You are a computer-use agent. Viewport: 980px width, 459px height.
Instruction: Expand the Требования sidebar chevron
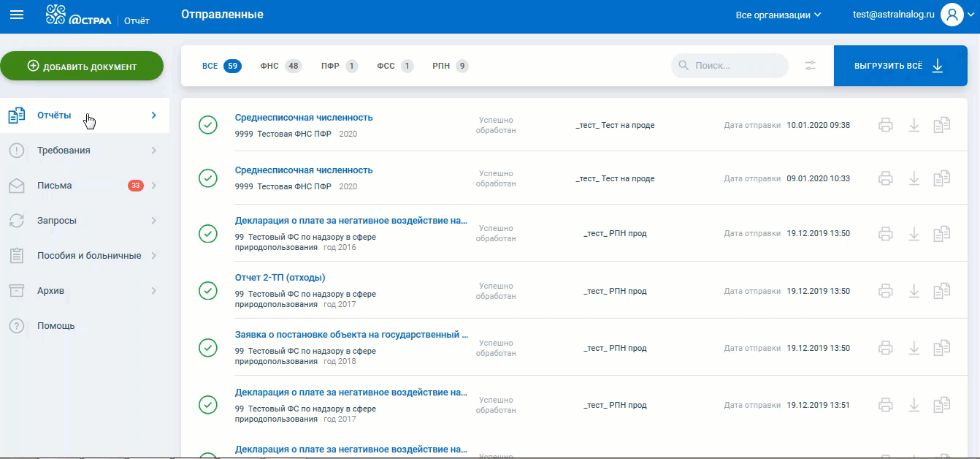(x=154, y=151)
